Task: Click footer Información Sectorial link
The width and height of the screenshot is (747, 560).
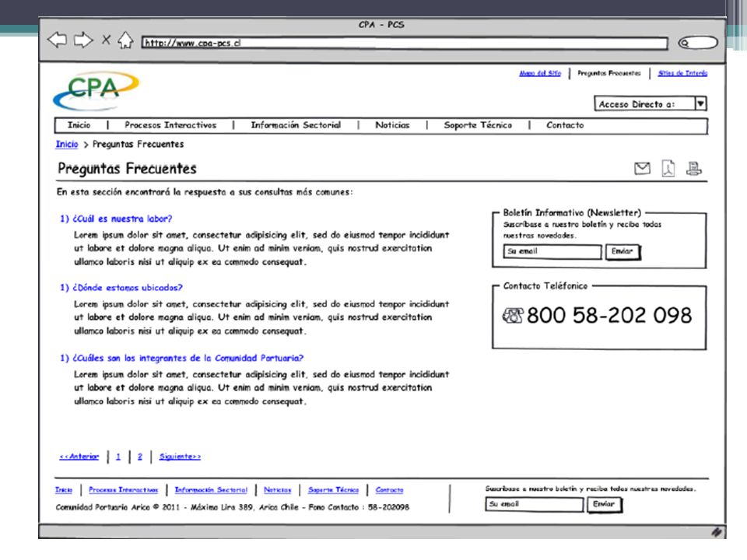Action: tap(211, 490)
